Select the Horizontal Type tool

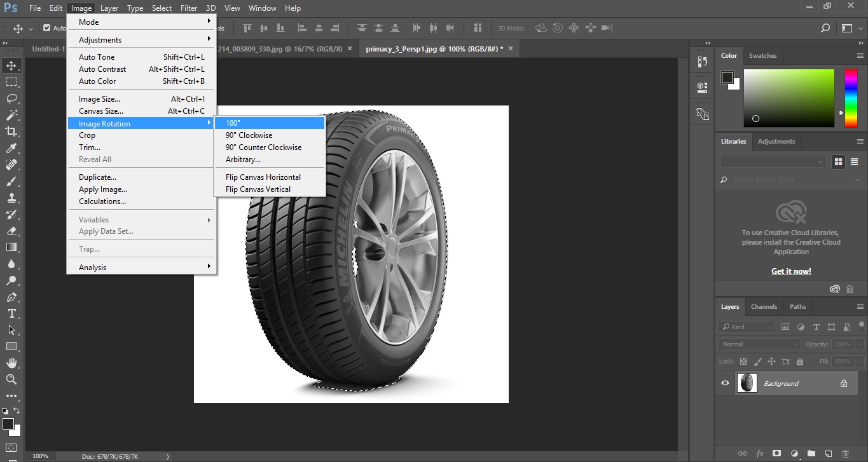click(x=11, y=313)
